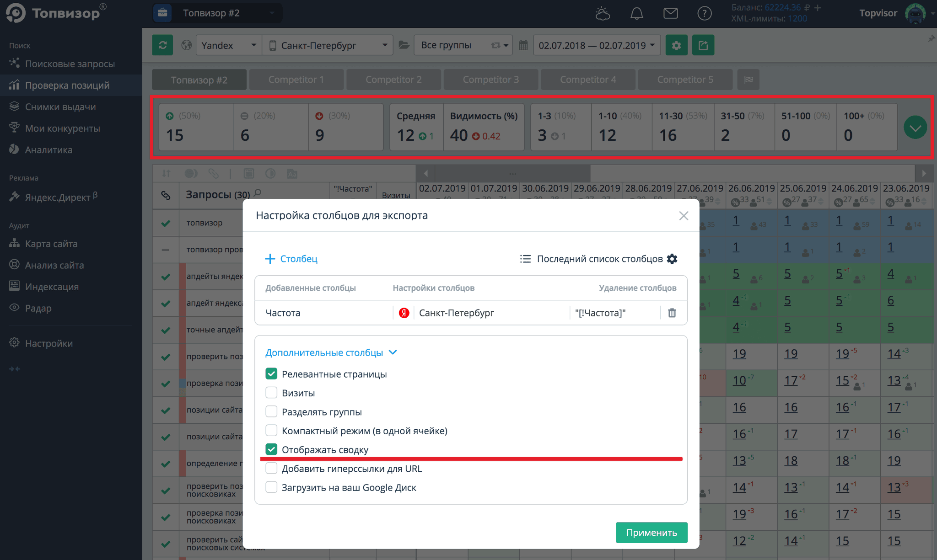Viewport: 937px width, 560px height.
Task: Click the green export button icon
Action: coord(703,45)
